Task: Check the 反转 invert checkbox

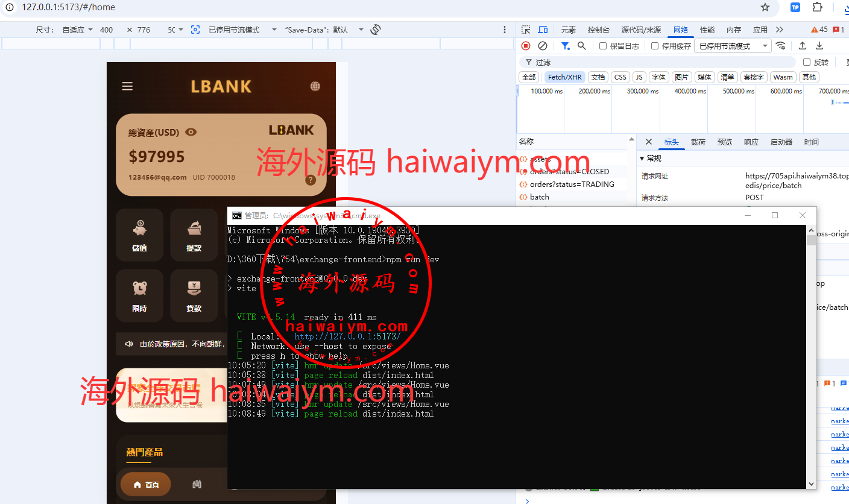Action: point(807,62)
